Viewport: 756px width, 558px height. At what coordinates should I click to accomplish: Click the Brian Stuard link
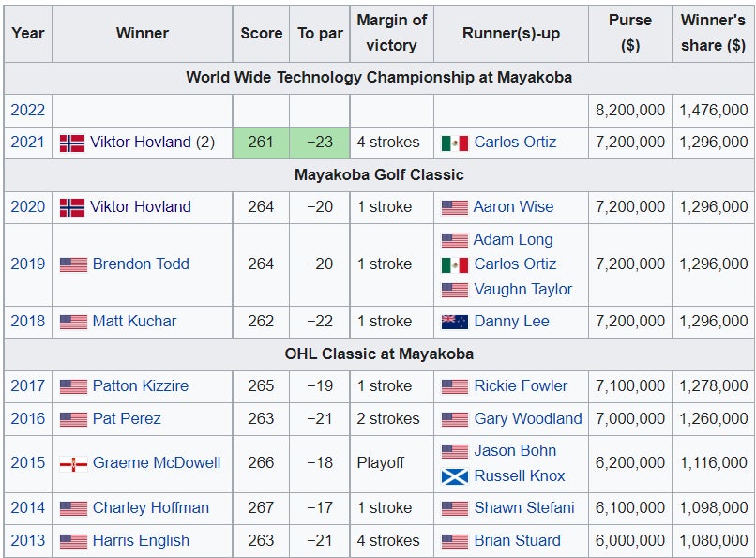(x=517, y=540)
